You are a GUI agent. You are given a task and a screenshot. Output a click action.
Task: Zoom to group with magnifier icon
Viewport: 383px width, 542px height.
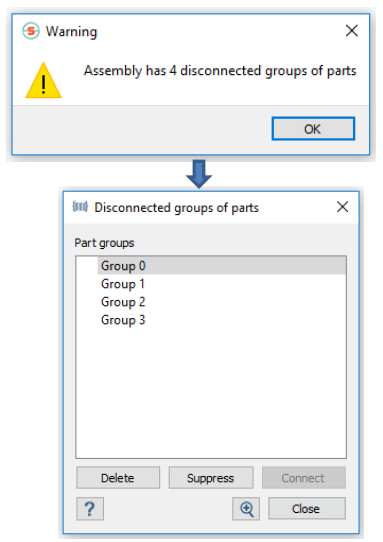246,508
